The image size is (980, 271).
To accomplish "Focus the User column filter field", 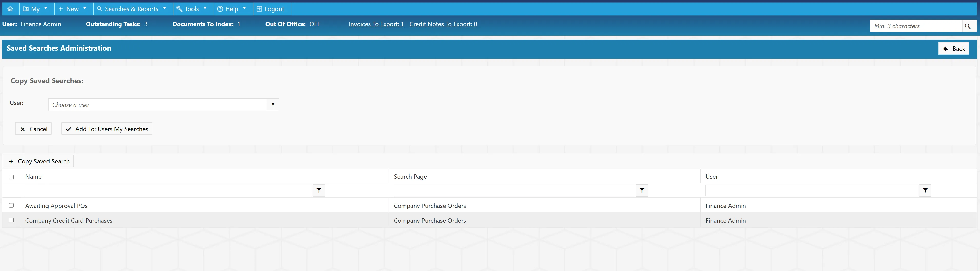I will click(812, 190).
